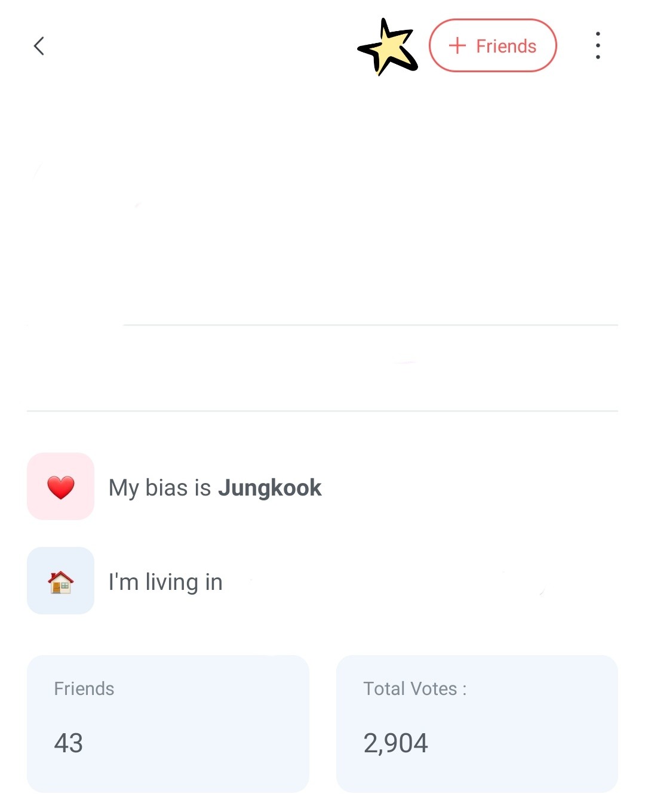645x812 pixels.
Task: Click the bold "Jungkook" name
Action: [270, 488]
